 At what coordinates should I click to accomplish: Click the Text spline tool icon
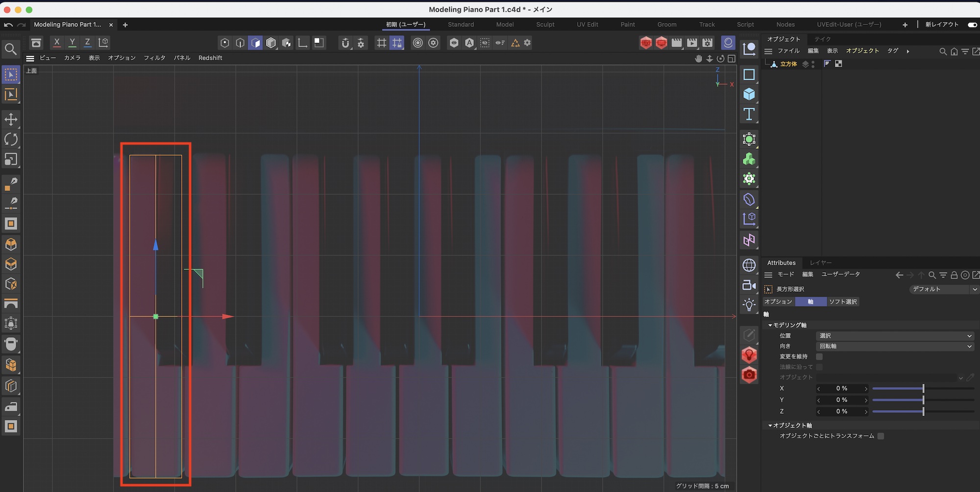[x=749, y=115]
